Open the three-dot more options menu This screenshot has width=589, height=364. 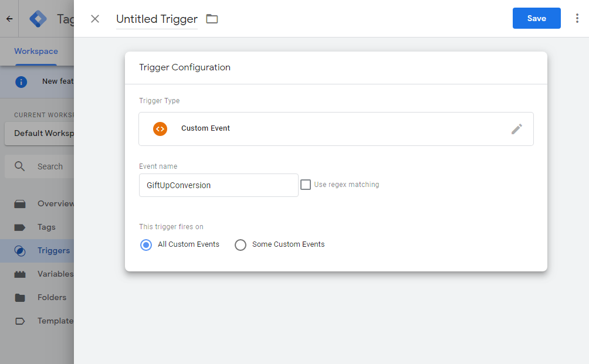pyautogui.click(x=577, y=18)
